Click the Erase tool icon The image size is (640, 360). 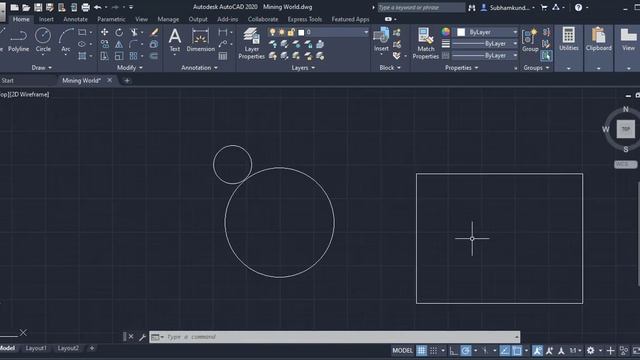click(x=154, y=32)
